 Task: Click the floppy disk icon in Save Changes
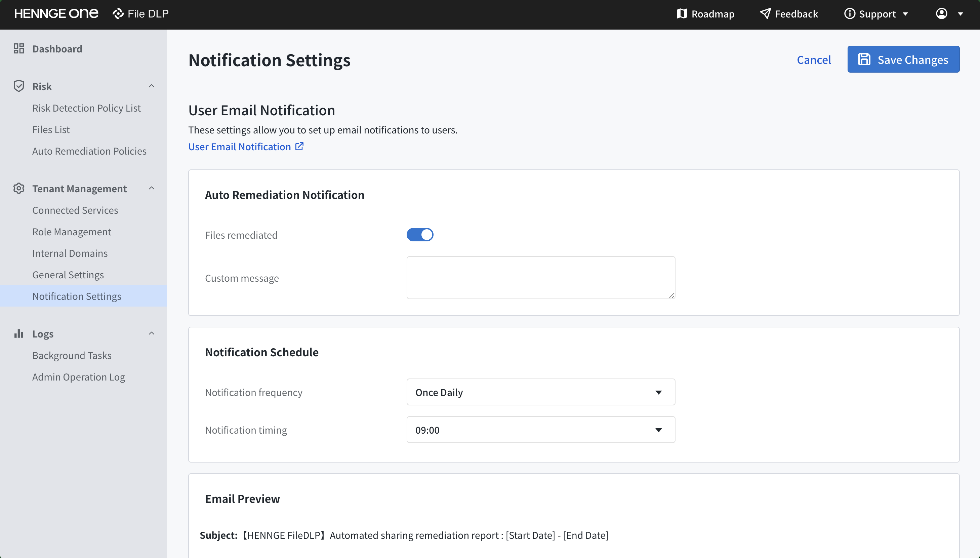point(864,59)
